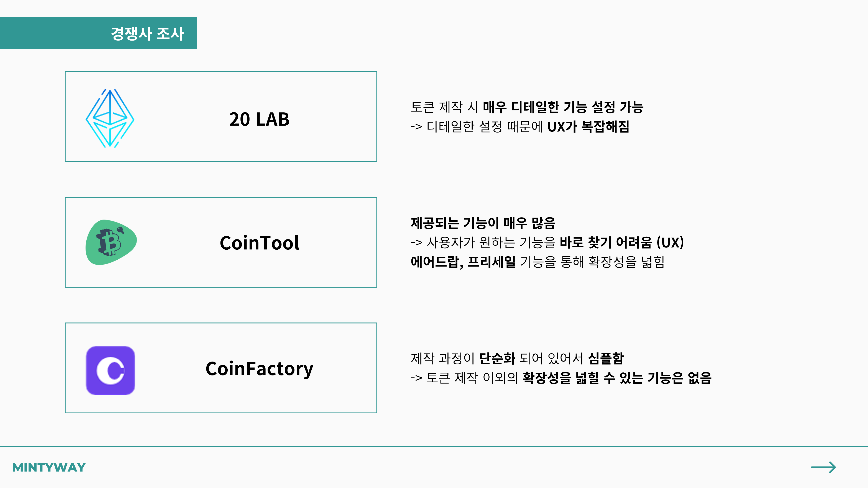Click the bold word "심플함"
The width and height of the screenshot is (868, 488).
(x=606, y=358)
